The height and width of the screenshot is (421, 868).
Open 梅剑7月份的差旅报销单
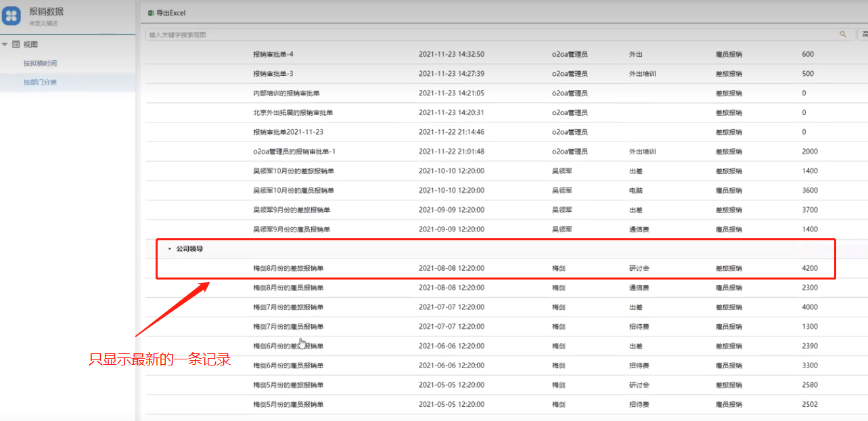pyautogui.click(x=288, y=307)
